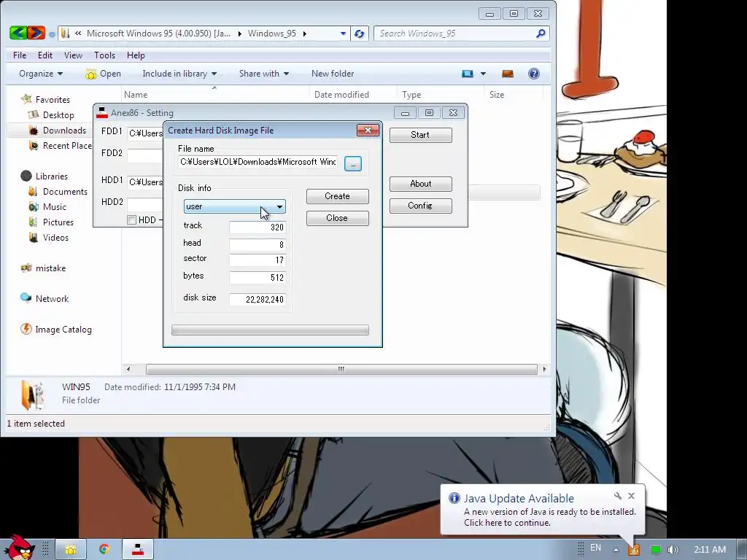Click the folder icon on the taskbar

(x=71, y=550)
